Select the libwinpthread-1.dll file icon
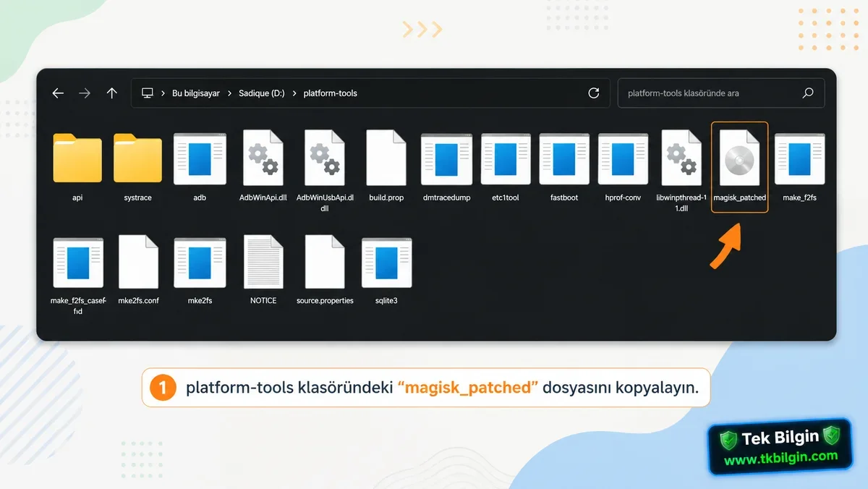The image size is (868, 489). pos(681,158)
